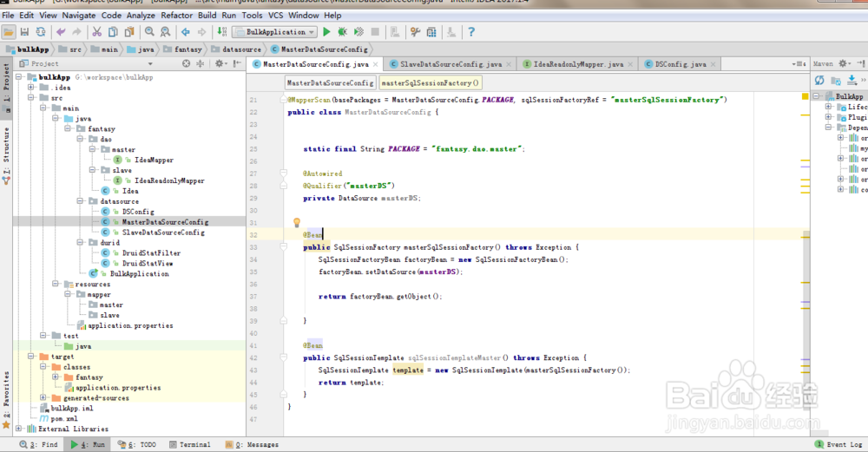Open Settings with the wrench icon
Screen dimensions: 868x452
click(415, 32)
